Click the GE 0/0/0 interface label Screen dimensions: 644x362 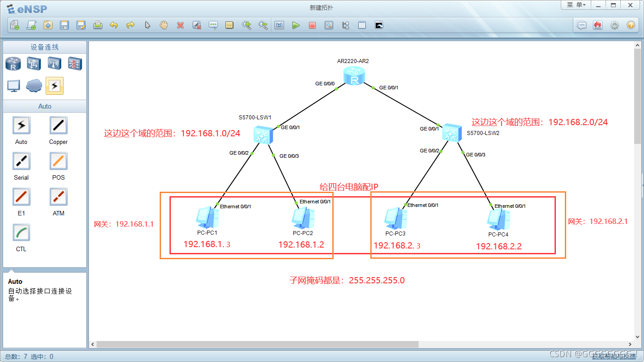(325, 84)
